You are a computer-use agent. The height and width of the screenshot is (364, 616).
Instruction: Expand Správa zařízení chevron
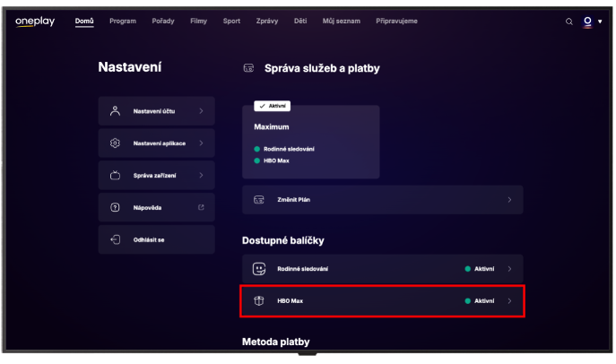tap(201, 176)
